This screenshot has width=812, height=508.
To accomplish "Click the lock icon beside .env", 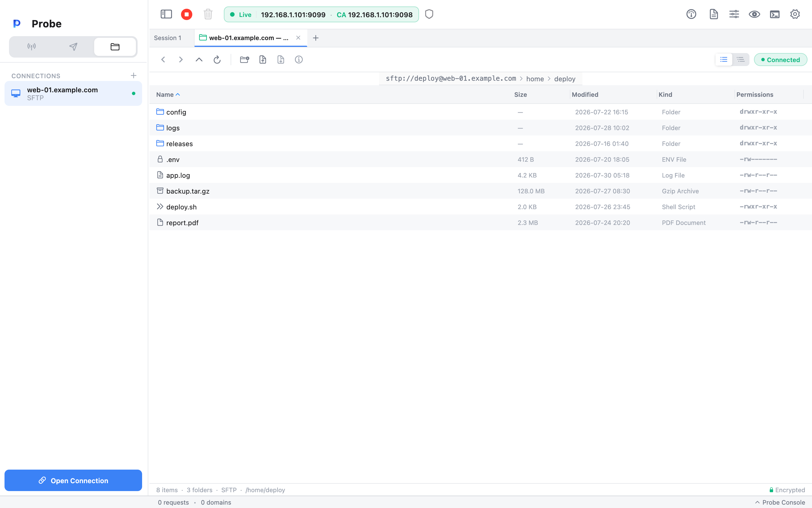I will [160, 159].
